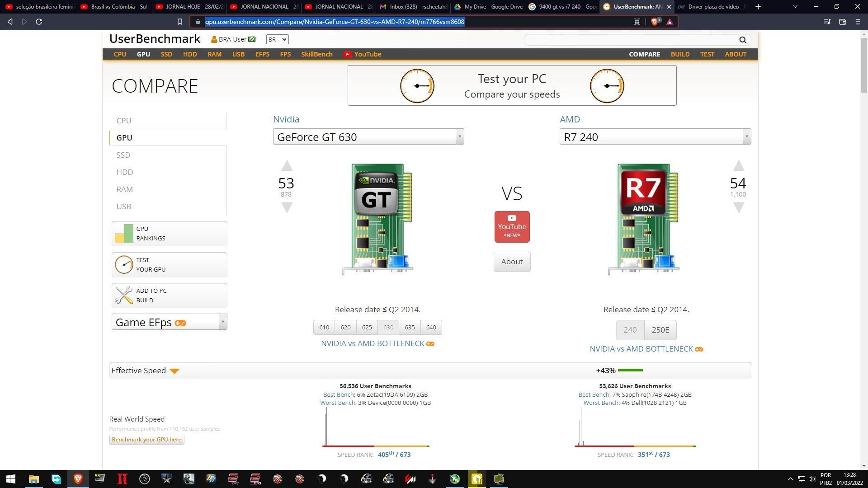Select CPU in top navigation bar
Viewport: 868px width, 488px height.
120,54
